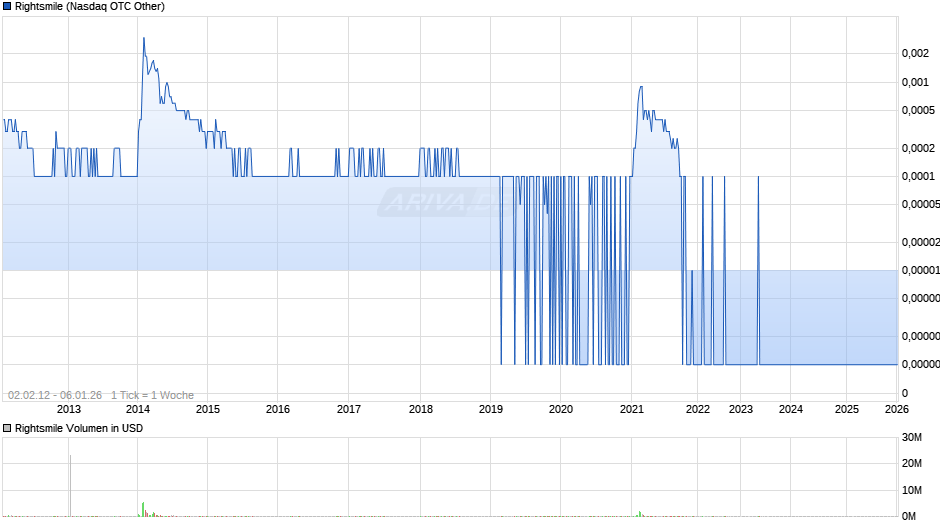Click the label 'Rightsmile Volumen in USD'
Screen dimensions: 940x526
coord(79,428)
